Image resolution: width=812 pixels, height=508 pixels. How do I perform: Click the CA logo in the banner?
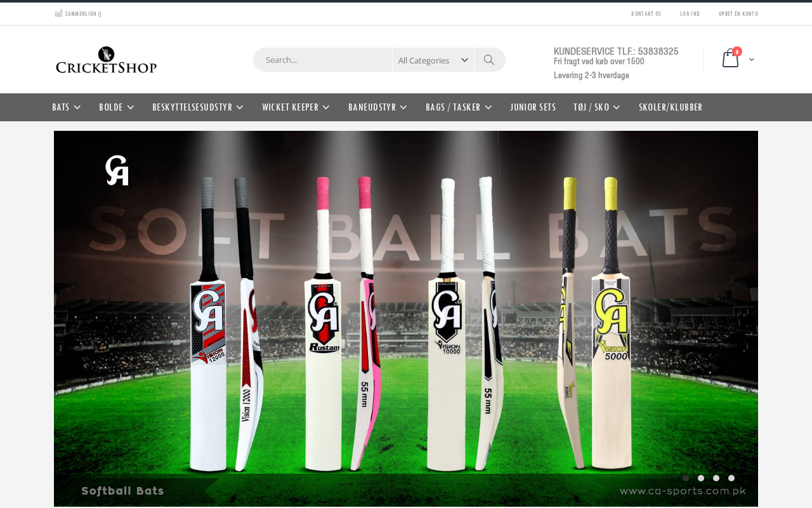click(117, 170)
